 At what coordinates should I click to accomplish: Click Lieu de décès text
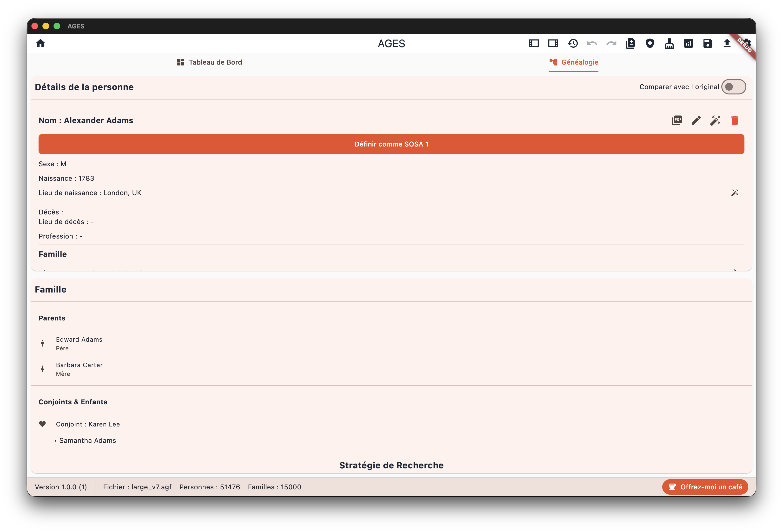click(x=66, y=222)
